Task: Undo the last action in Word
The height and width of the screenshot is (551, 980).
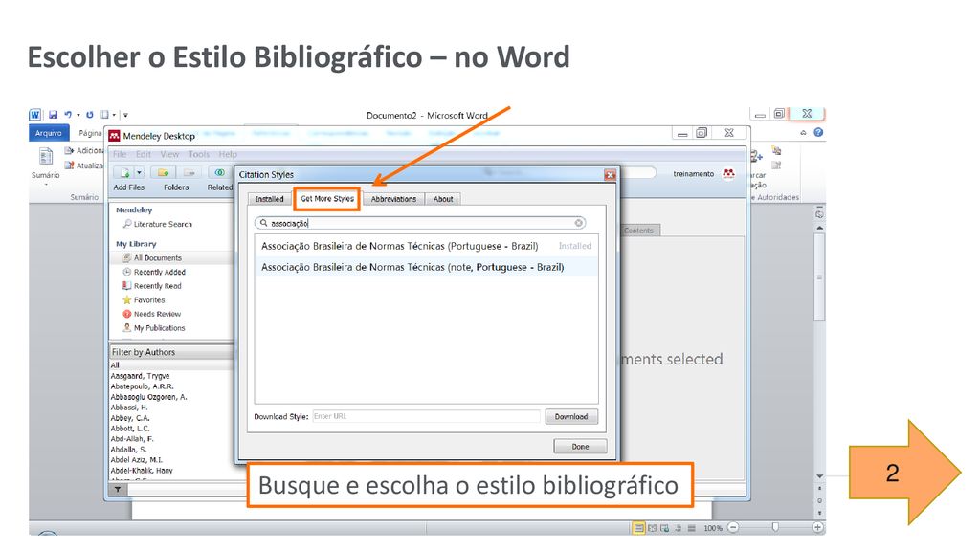Action: pyautogui.click(x=68, y=115)
